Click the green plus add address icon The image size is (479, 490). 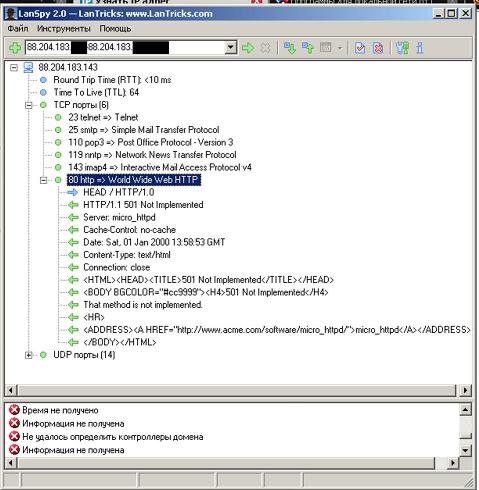point(15,48)
